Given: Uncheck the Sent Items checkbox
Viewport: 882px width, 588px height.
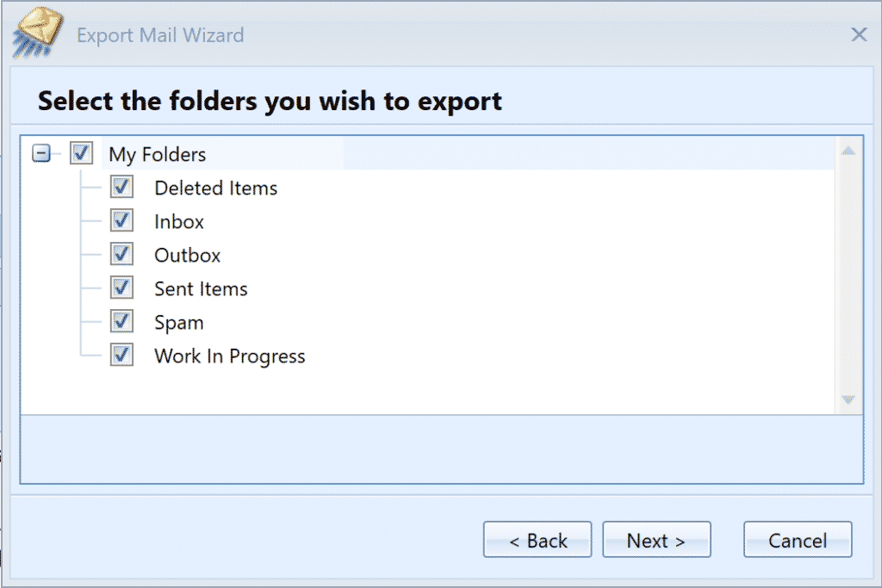Looking at the screenshot, I should pyautogui.click(x=121, y=288).
